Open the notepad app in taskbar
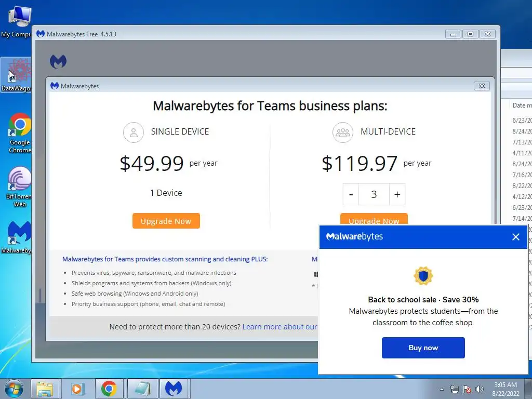This screenshot has height=399, width=532. 142,389
